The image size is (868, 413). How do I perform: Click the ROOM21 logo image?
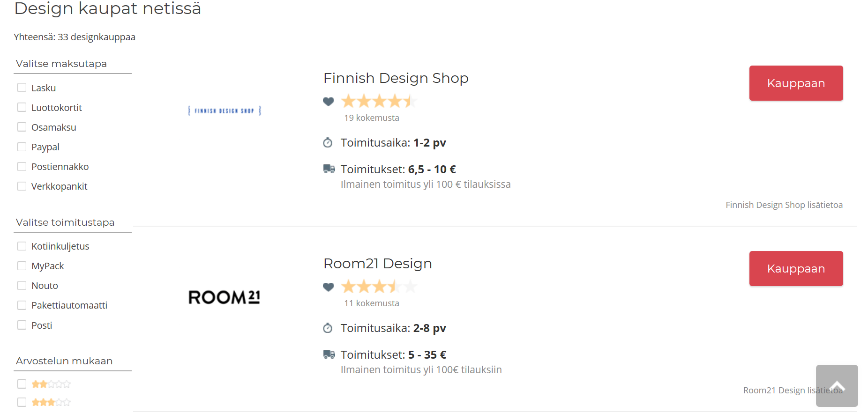pos(224,297)
